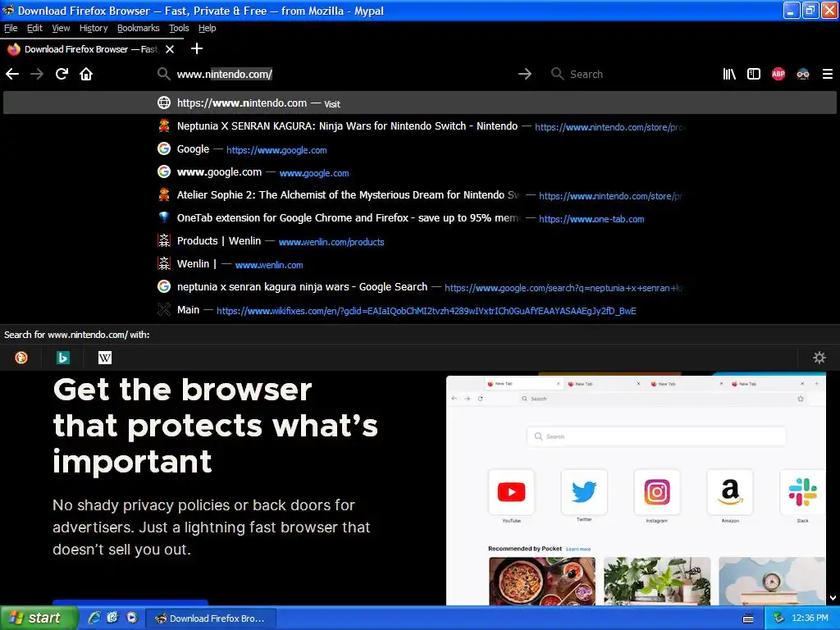Open a new tab with plus
Screen dimensions: 840x630
197,48
